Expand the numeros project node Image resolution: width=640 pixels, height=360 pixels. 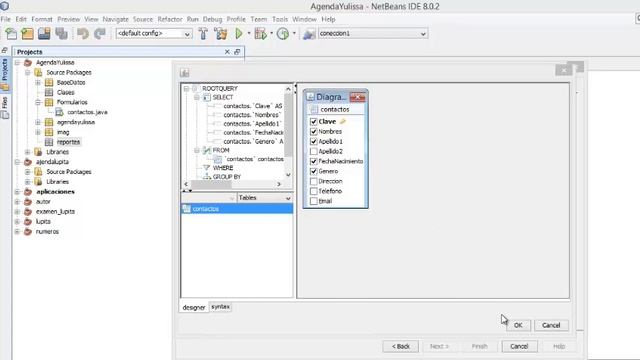(x=18, y=231)
